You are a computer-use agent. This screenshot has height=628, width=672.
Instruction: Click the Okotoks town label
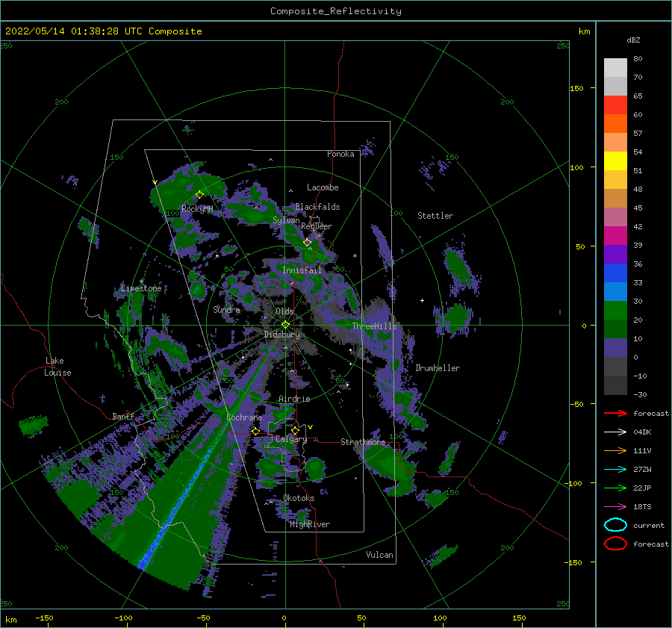[x=299, y=498]
